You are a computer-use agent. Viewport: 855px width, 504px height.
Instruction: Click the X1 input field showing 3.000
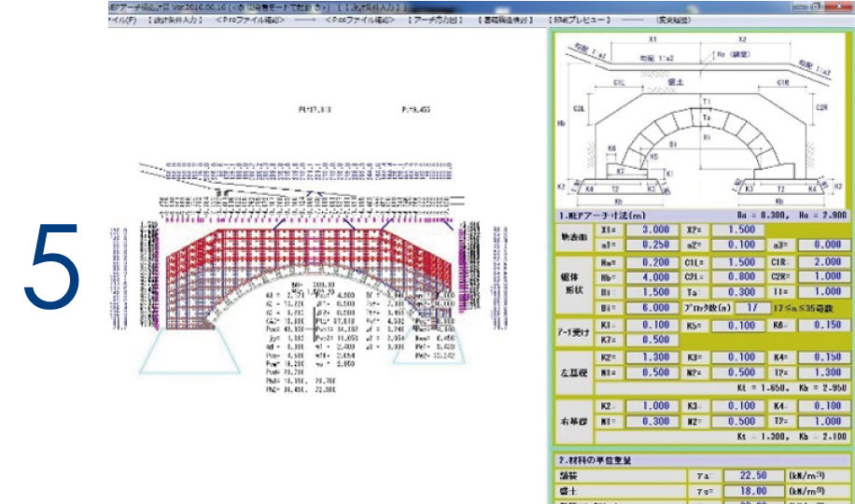pyautogui.click(x=652, y=230)
